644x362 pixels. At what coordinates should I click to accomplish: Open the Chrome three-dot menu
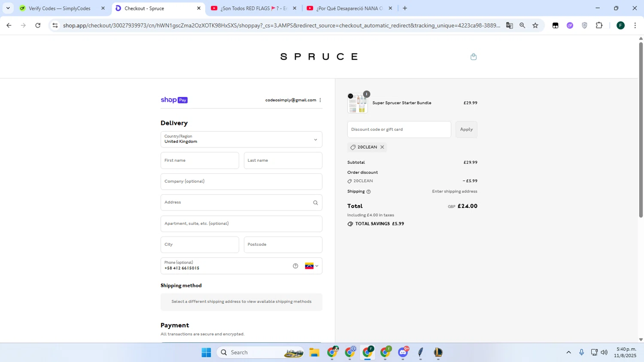pyautogui.click(x=635, y=25)
